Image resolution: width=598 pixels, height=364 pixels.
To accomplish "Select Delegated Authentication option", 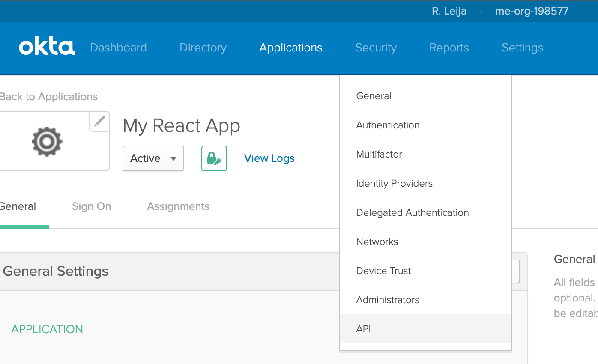I will coord(412,212).
